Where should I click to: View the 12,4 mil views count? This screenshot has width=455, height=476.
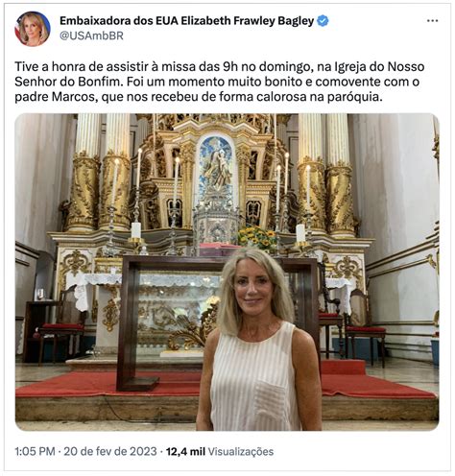[185, 451]
